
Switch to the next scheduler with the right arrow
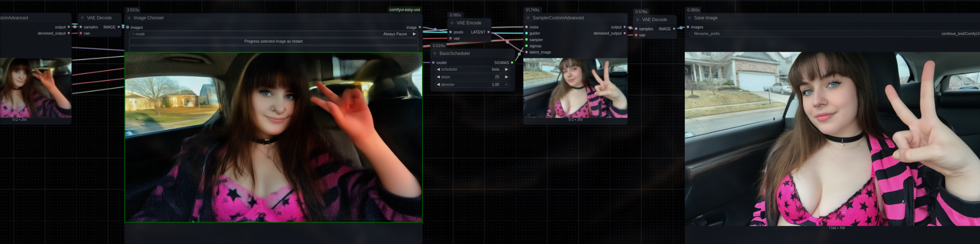(507, 69)
